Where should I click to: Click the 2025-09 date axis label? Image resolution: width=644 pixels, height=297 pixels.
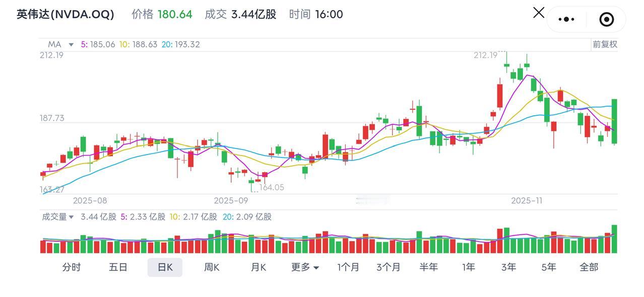coord(231,200)
